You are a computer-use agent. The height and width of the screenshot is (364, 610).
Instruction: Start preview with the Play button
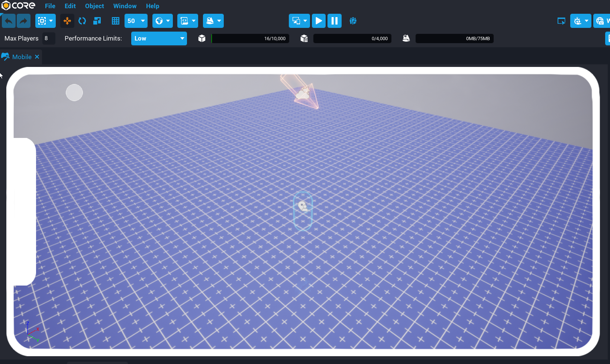click(319, 21)
